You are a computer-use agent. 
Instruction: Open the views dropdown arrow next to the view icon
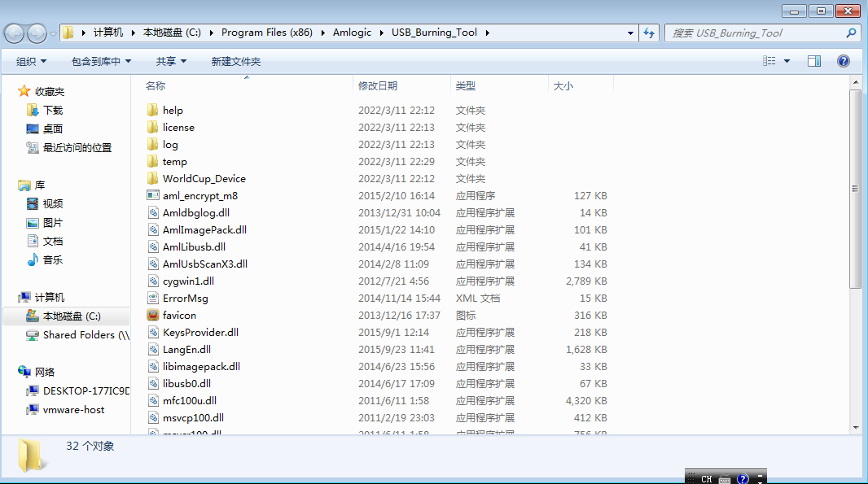tap(787, 61)
